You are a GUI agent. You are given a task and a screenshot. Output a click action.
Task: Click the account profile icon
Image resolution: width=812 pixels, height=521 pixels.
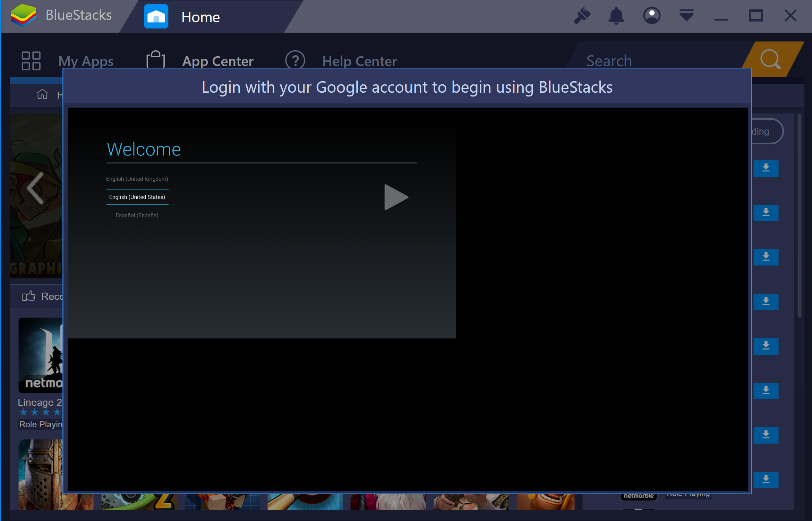click(651, 15)
